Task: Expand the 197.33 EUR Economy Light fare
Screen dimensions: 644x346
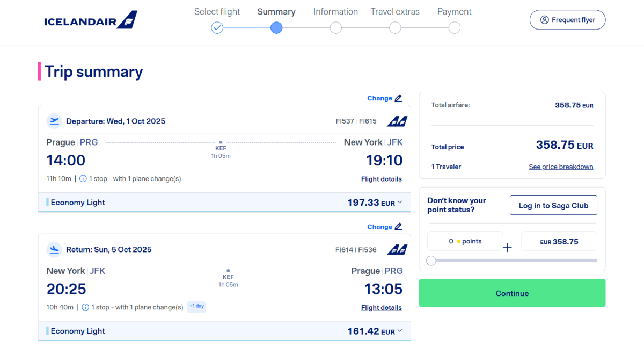Action: pyautogui.click(x=400, y=203)
